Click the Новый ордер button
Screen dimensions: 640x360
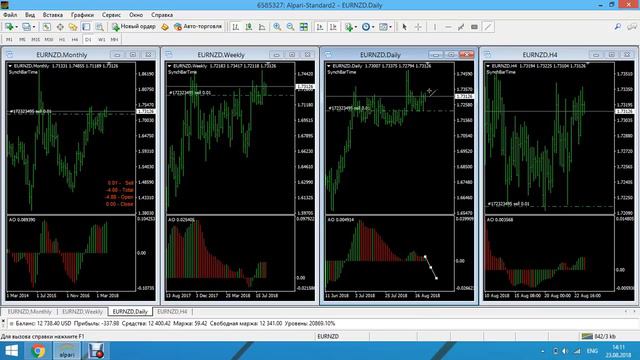(x=134, y=27)
